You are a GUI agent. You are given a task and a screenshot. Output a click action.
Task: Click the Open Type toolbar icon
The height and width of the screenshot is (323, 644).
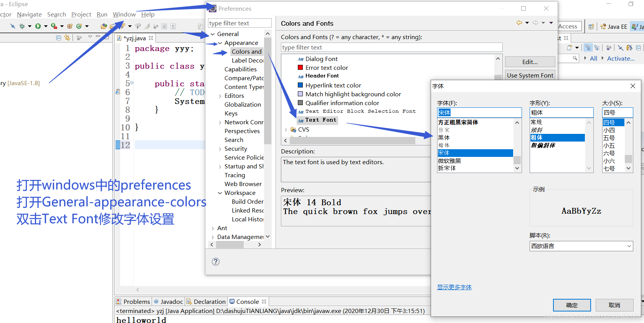(104, 26)
